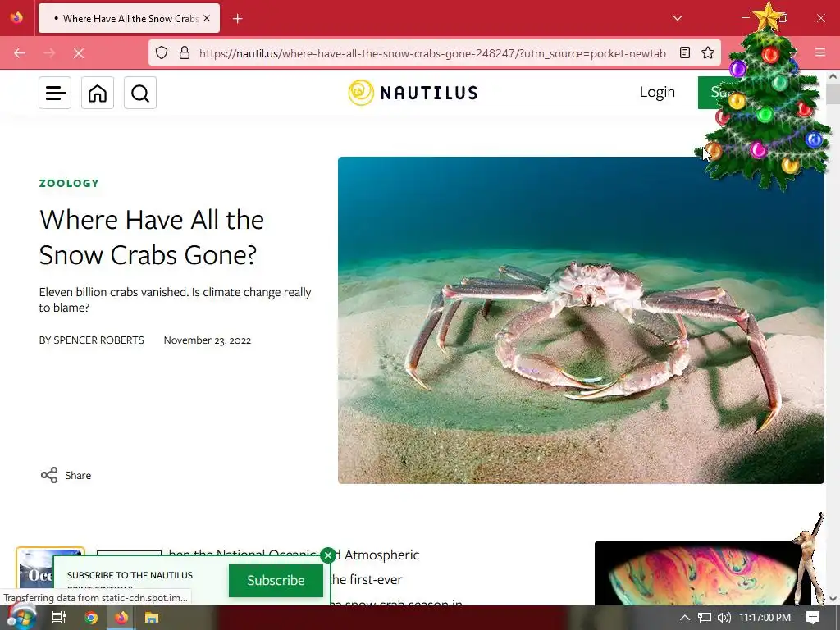Viewport: 840px width, 630px height.
Task: Open the notification center icon
Action: pyautogui.click(x=813, y=618)
